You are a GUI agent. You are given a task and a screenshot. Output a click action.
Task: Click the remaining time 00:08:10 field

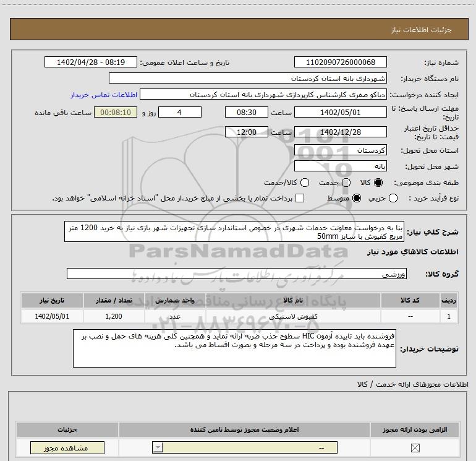pyautogui.click(x=116, y=112)
